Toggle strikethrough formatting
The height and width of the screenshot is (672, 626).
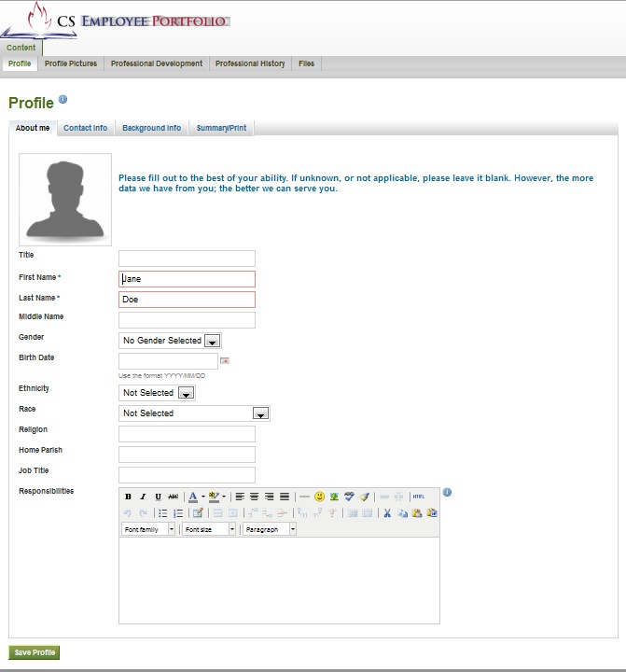(x=173, y=497)
